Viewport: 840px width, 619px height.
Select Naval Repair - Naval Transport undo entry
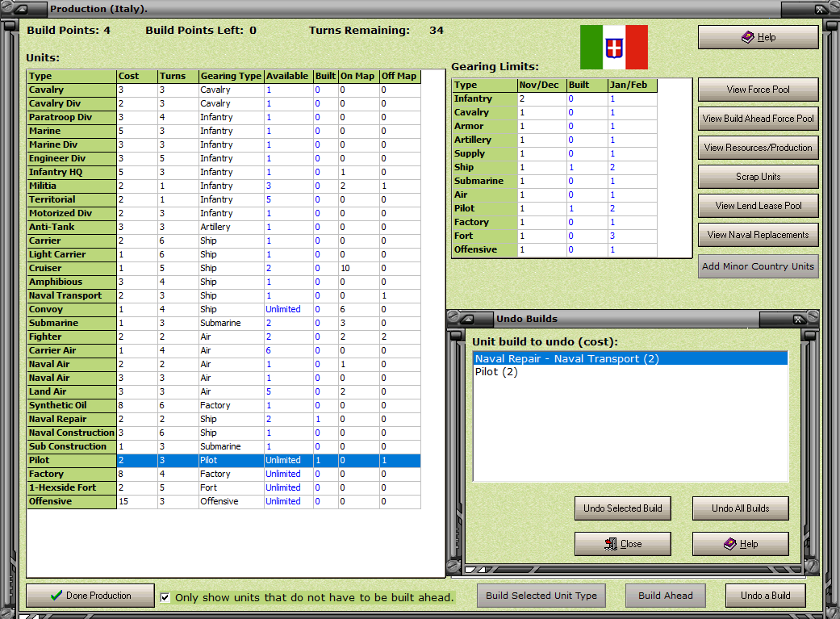click(x=630, y=358)
